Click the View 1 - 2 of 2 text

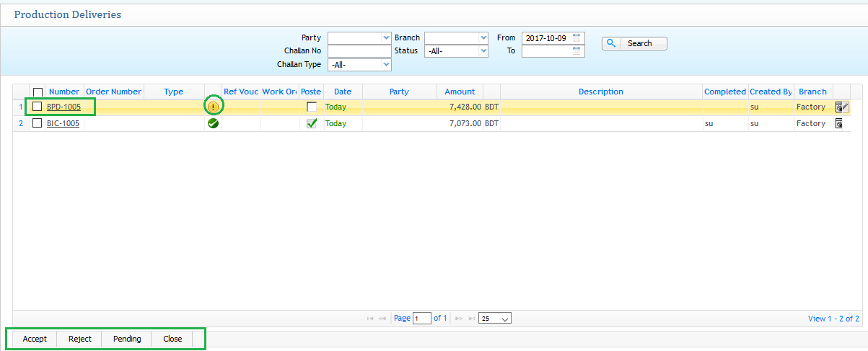pyautogui.click(x=833, y=318)
